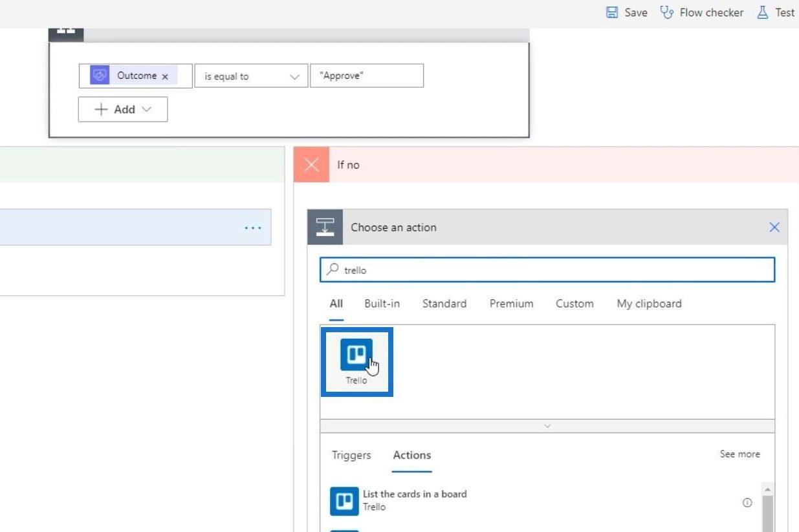Image resolution: width=799 pixels, height=532 pixels.
Task: Click the Test flask button
Action: pyautogui.click(x=776, y=12)
